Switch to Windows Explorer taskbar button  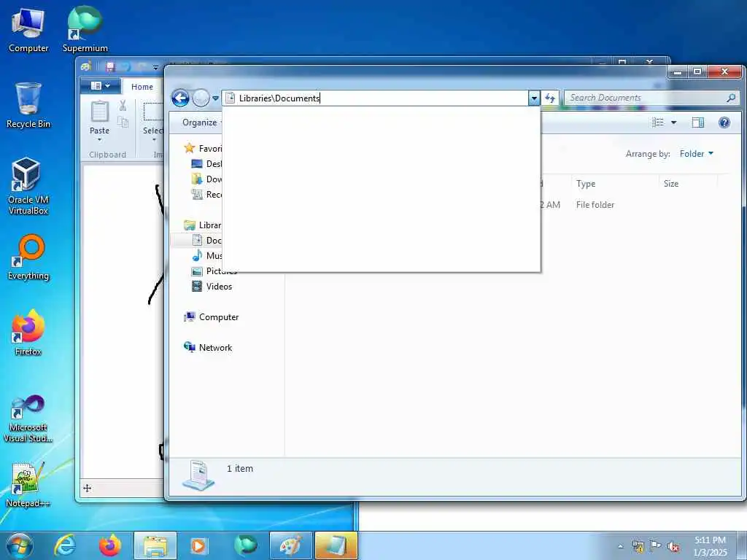pyautogui.click(x=155, y=545)
